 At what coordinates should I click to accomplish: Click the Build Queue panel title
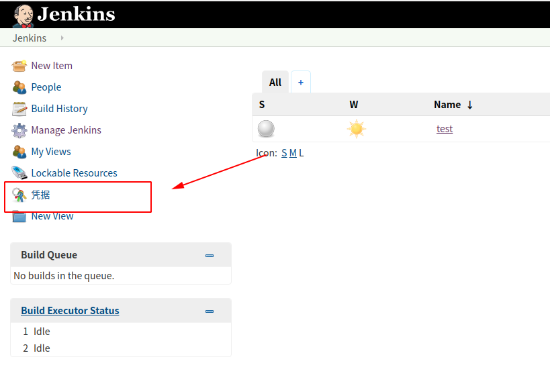49,255
